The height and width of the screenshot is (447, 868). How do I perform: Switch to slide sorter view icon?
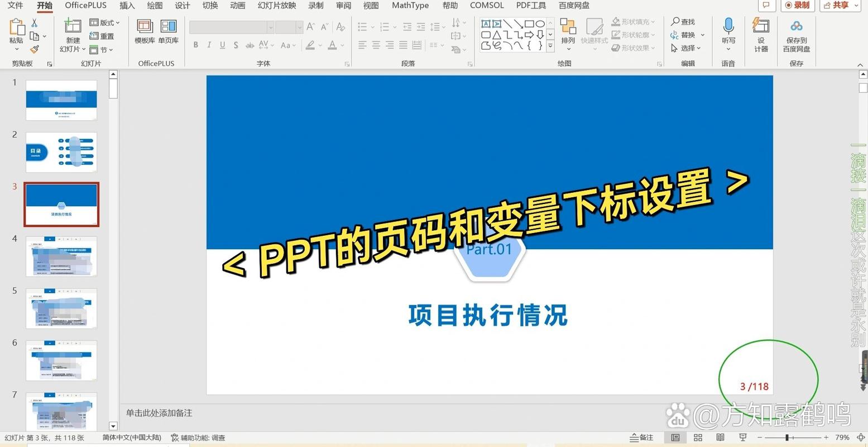698,438
